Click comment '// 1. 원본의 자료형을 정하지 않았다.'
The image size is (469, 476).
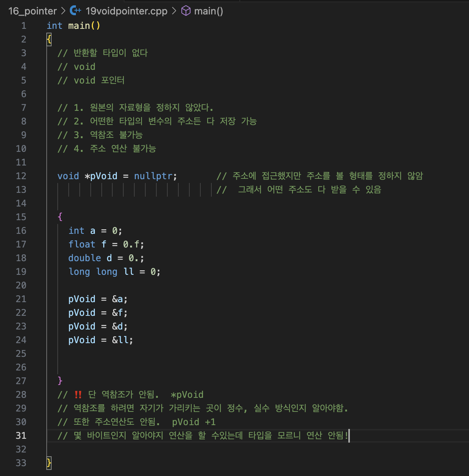135,108
